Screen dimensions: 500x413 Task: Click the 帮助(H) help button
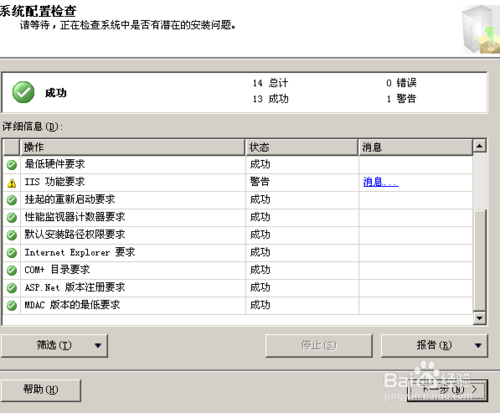pos(41,390)
